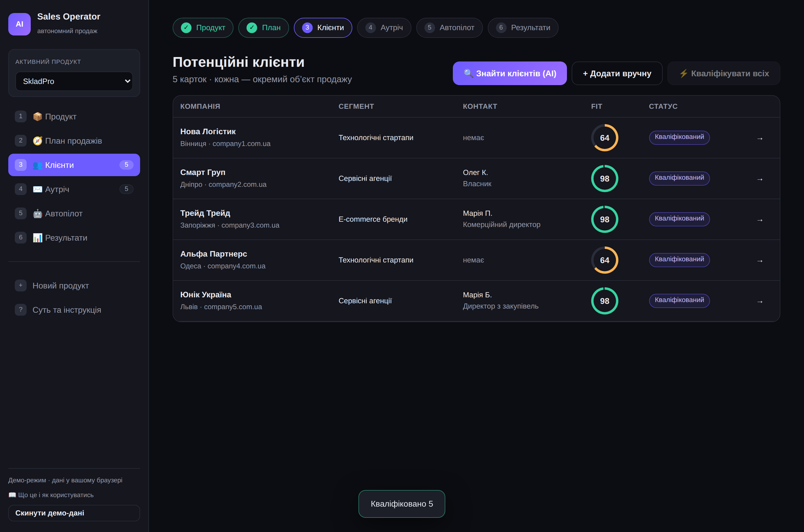Click the plus icon for Новий продукт

[21, 285]
